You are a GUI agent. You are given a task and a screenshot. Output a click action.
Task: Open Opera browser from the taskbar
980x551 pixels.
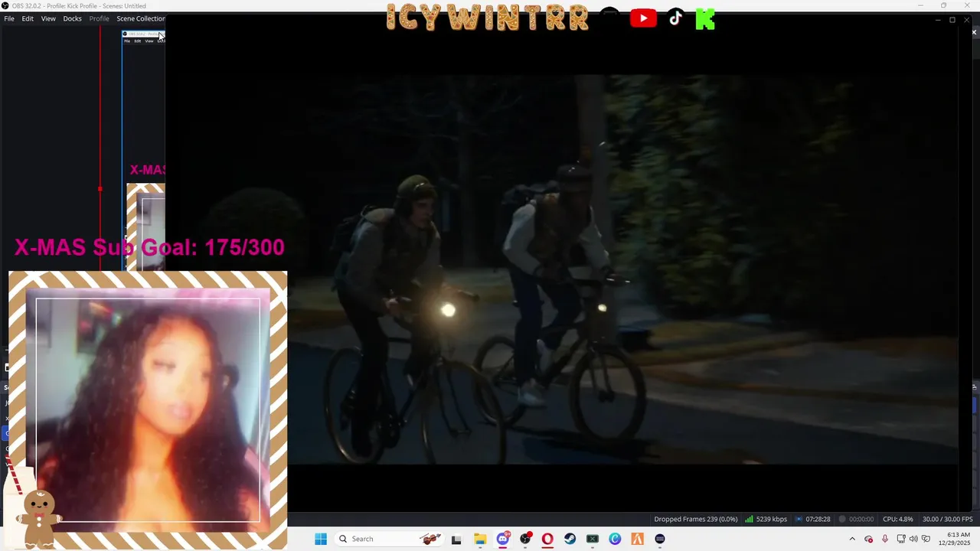click(x=547, y=539)
